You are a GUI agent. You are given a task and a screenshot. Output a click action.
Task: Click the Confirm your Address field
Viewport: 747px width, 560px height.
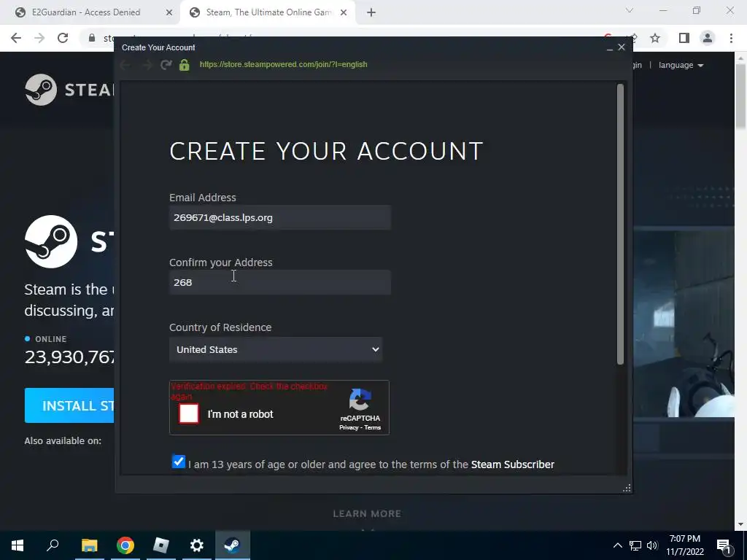[x=280, y=282]
